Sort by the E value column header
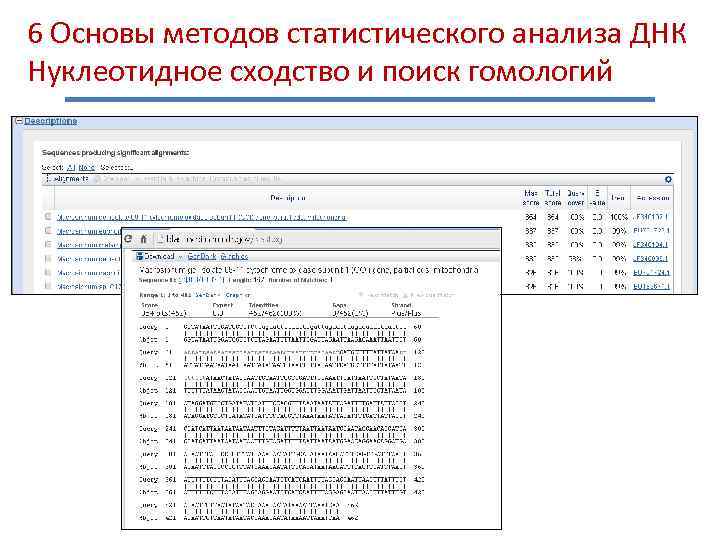The height and width of the screenshot is (540, 720). 596,198
